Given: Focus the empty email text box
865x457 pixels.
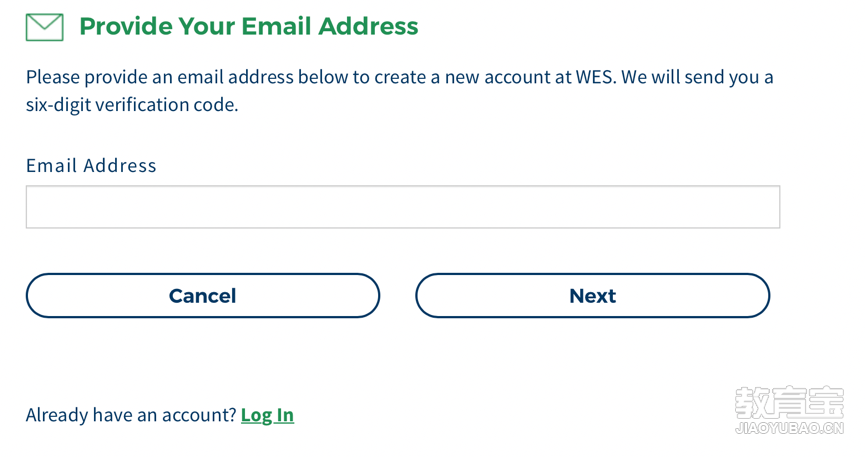Looking at the screenshot, I should coord(403,207).
